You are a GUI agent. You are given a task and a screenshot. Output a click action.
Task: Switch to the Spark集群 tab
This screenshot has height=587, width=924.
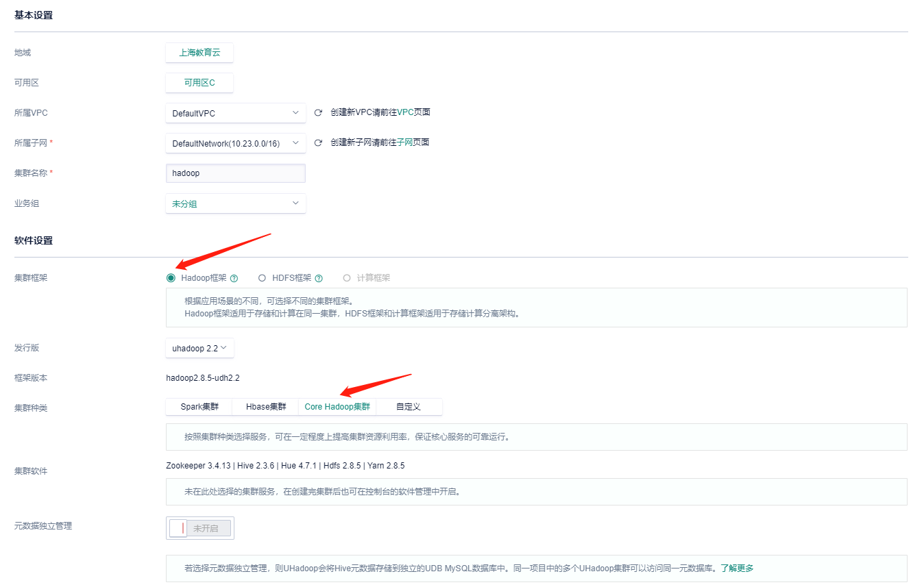[199, 407]
